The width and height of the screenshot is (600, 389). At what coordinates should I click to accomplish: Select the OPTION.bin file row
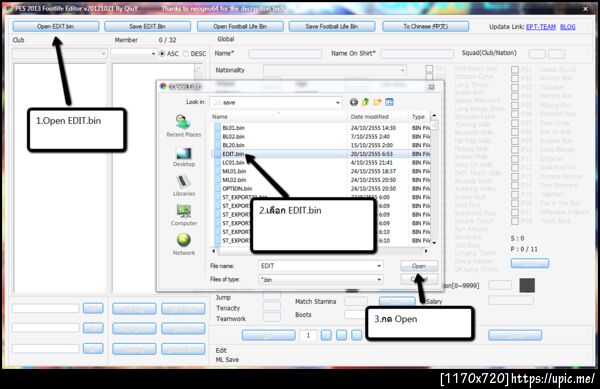[321, 189]
